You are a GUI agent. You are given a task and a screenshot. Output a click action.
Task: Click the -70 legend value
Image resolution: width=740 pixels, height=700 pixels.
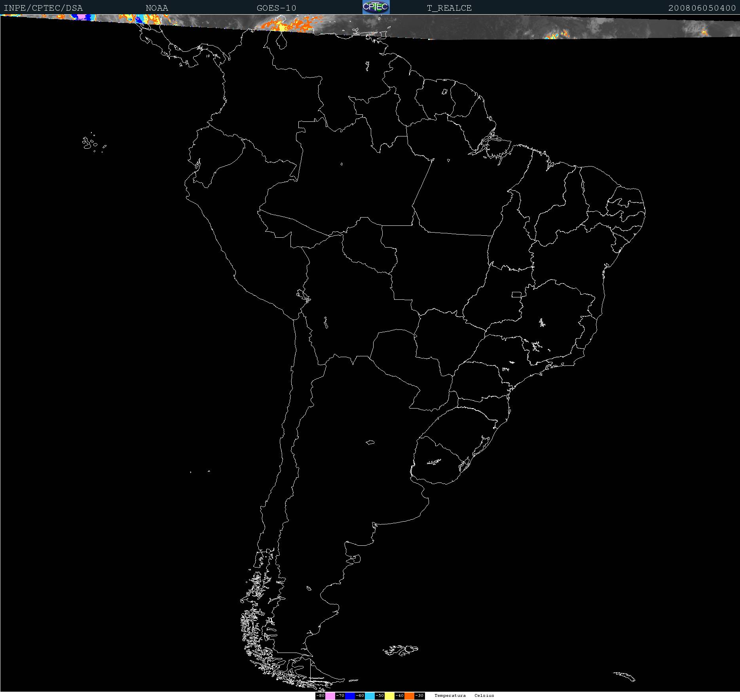click(340, 696)
